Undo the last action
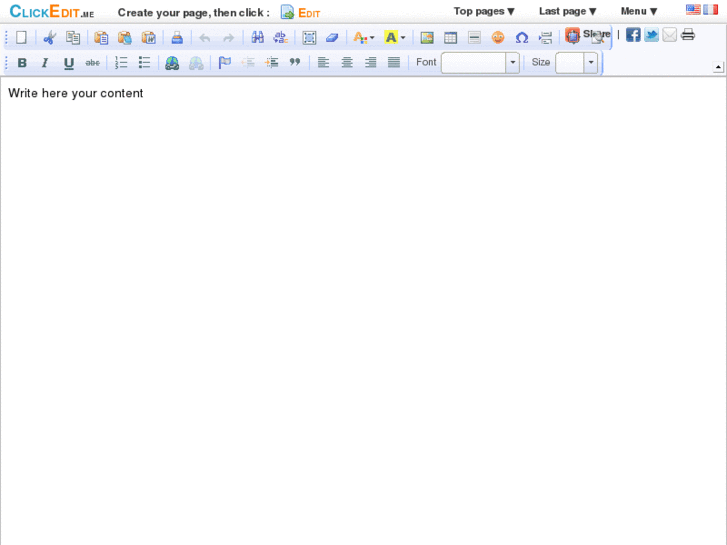The image size is (727, 545). [205, 38]
